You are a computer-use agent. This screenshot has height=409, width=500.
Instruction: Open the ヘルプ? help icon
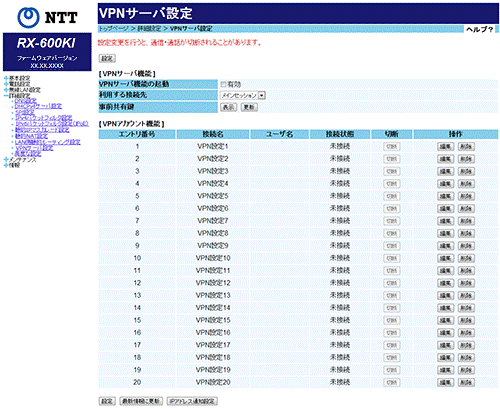480,29
